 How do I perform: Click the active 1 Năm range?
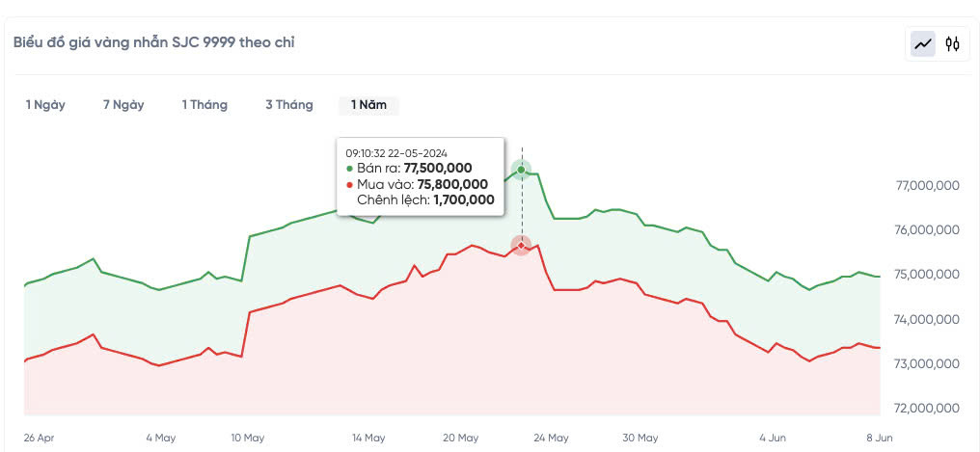(368, 105)
